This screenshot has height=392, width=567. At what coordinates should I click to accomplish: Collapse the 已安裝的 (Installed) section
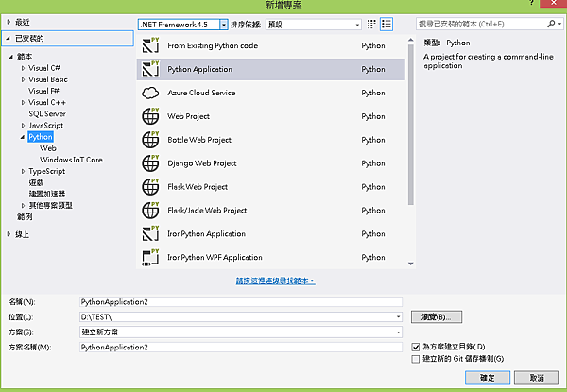pyautogui.click(x=9, y=39)
